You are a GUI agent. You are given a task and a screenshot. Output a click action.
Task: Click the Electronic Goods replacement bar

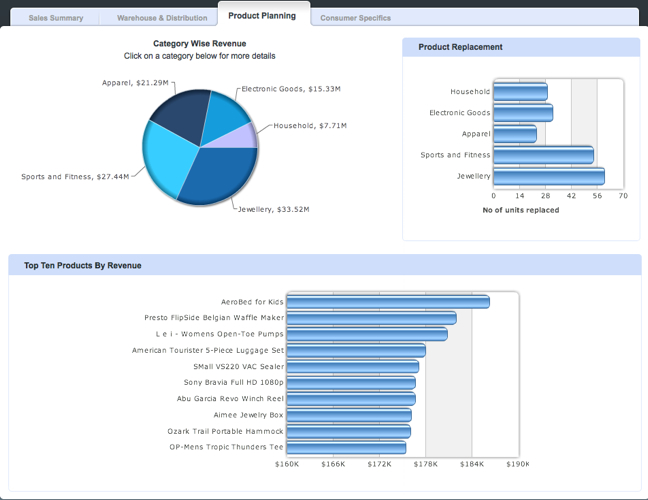521,113
